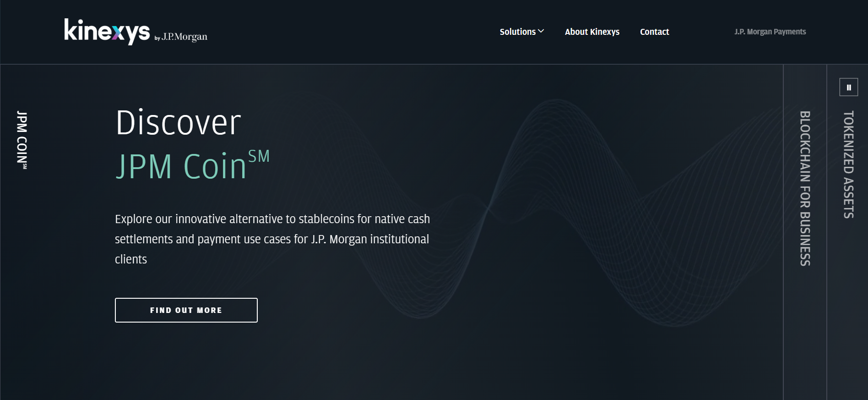Open the About Kinexys page
The image size is (868, 400).
(x=592, y=32)
